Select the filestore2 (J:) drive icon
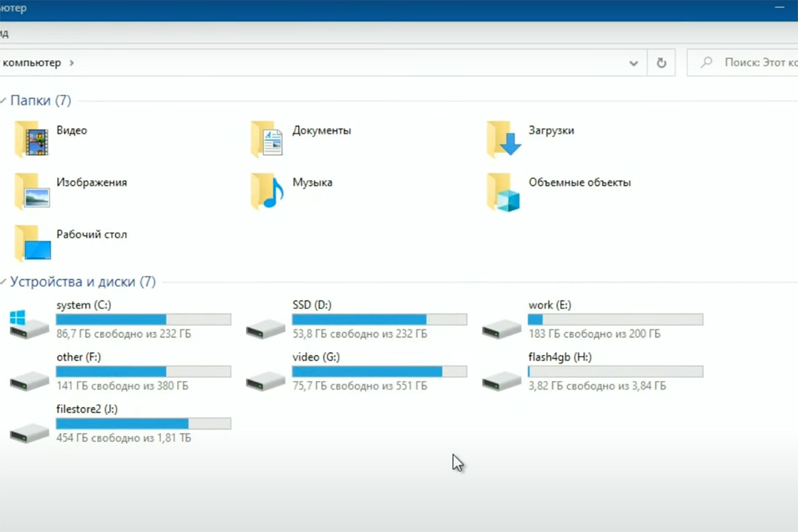Viewport: 798px width, 532px height. (x=30, y=432)
